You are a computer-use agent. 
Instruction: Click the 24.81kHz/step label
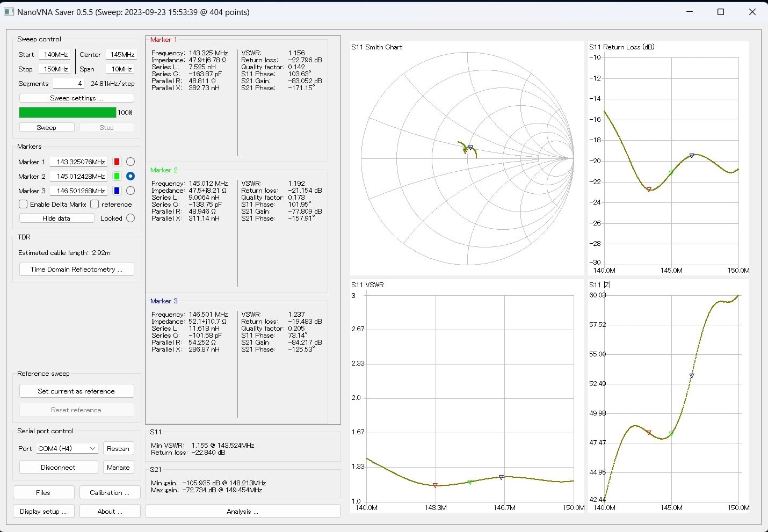pos(112,83)
